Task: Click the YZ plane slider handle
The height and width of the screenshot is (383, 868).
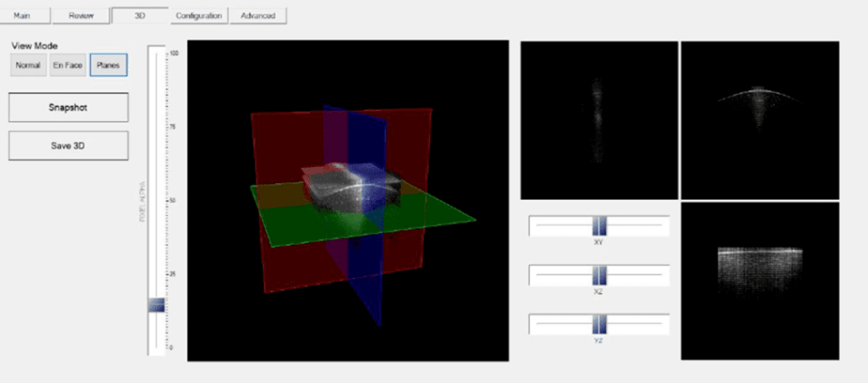Action: tap(599, 325)
